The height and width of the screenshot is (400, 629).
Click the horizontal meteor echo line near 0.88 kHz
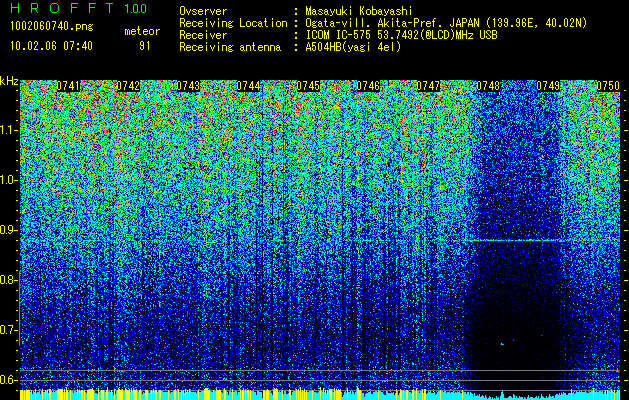pos(516,240)
